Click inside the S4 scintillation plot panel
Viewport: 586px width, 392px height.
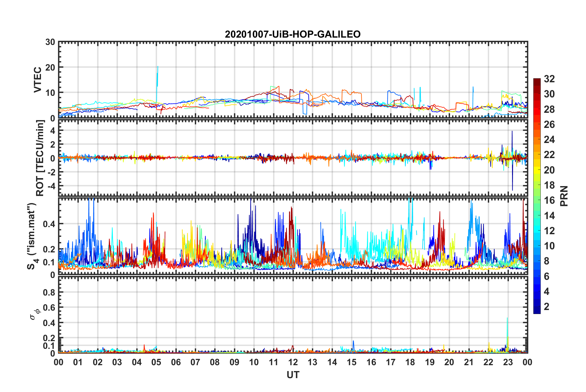tap(293, 236)
